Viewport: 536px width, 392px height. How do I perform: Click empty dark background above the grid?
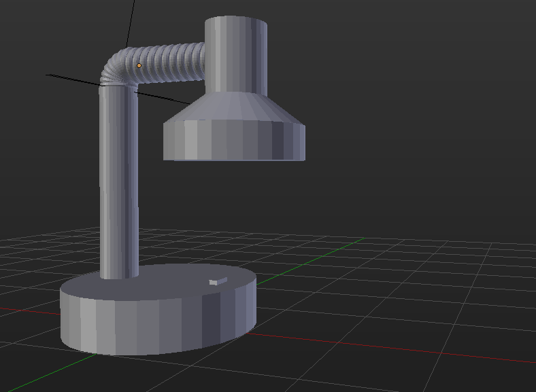coord(410,120)
